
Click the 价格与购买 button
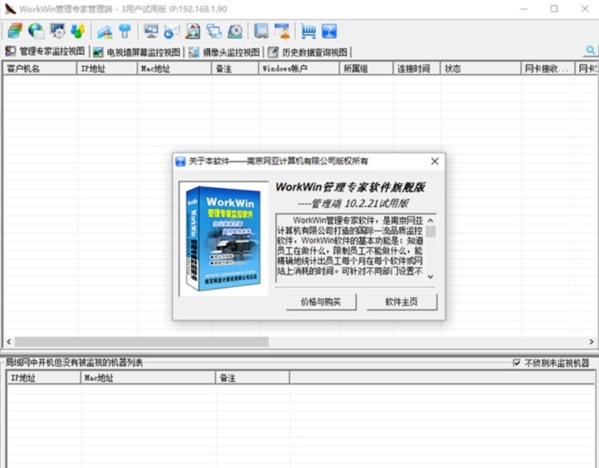tap(321, 302)
